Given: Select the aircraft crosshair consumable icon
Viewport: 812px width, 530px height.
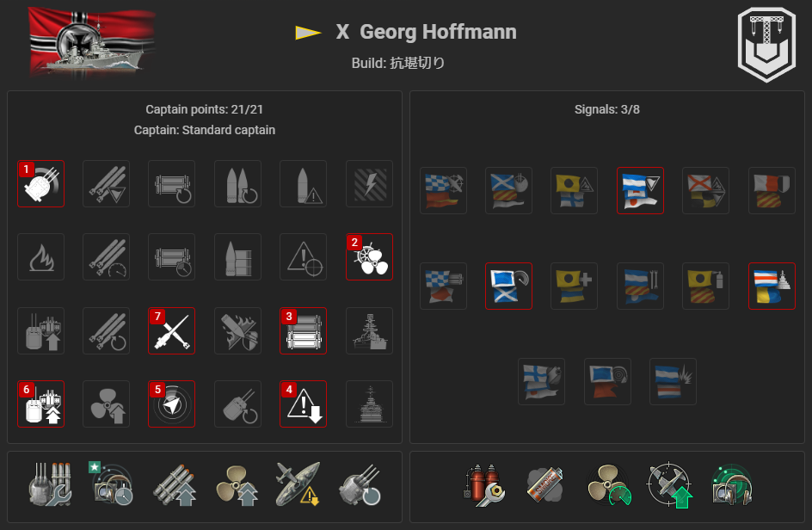Looking at the screenshot, I should click(670, 485).
